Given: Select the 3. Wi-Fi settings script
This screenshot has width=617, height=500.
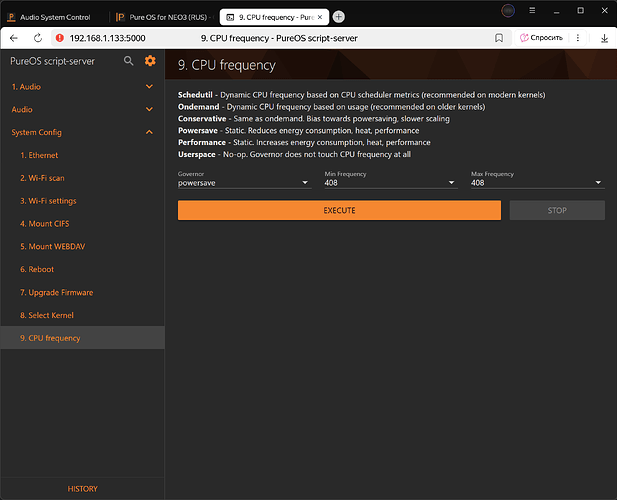Looking at the screenshot, I should coord(48,201).
